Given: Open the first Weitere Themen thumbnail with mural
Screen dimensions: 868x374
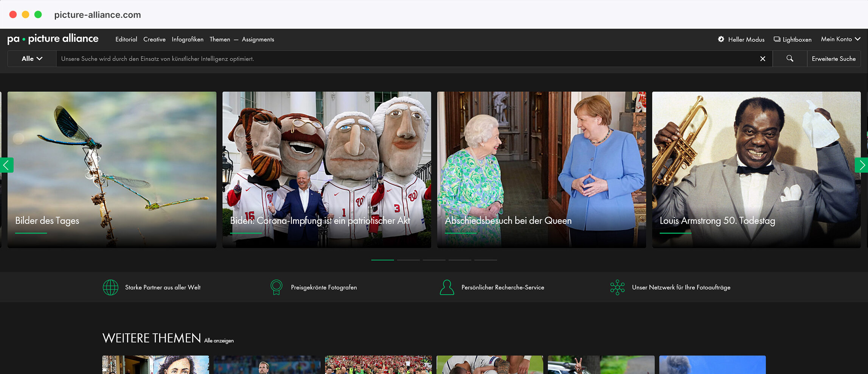Looking at the screenshot, I should click(x=155, y=365).
